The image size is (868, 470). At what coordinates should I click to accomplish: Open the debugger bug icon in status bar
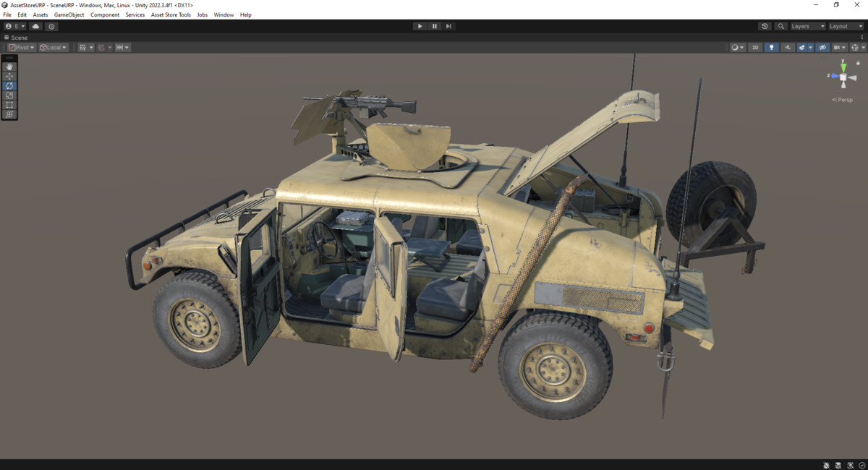[826, 465]
